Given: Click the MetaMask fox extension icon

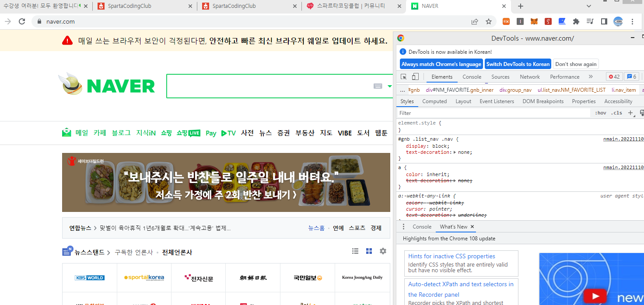Looking at the screenshot, I should [534, 21].
